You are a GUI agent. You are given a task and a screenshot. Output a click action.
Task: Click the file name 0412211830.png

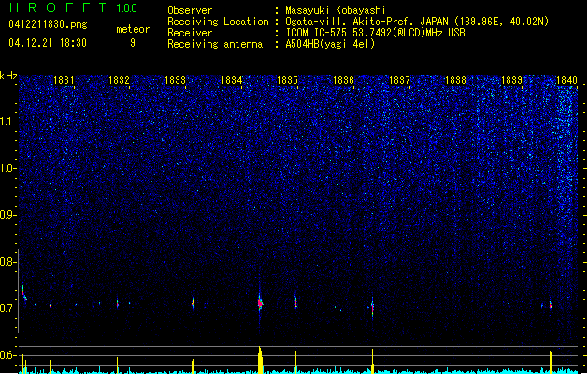(48, 24)
